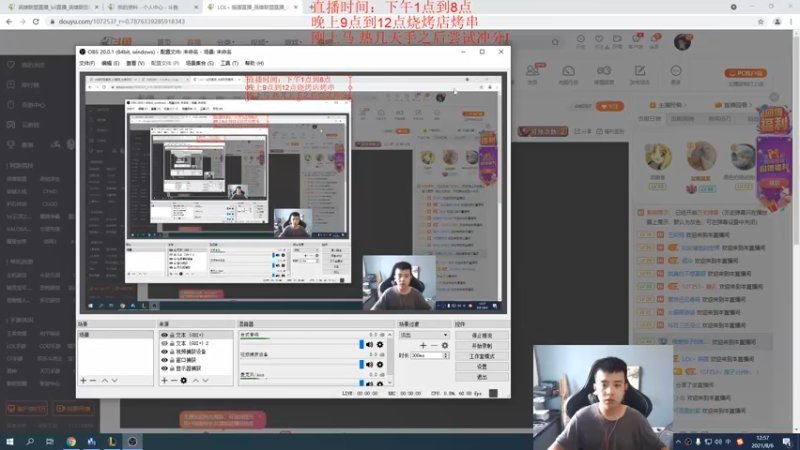
Task: Add a new source with plus icon
Action: click(164, 380)
